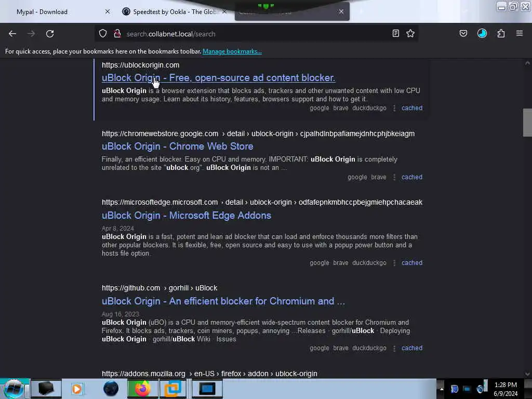532x399 pixels.
Task: Click duckduckgo tag under Edge Addons result
Action: [369, 262]
